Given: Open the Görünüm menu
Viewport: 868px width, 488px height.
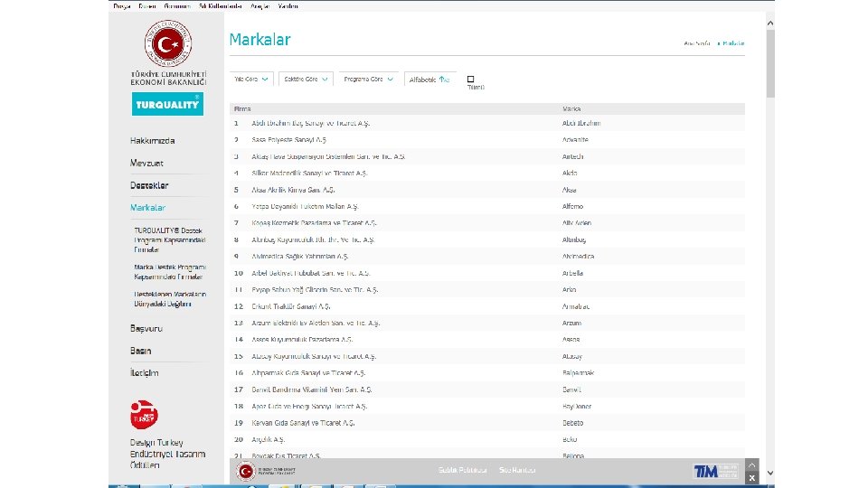Looking at the screenshot, I should [177, 6].
